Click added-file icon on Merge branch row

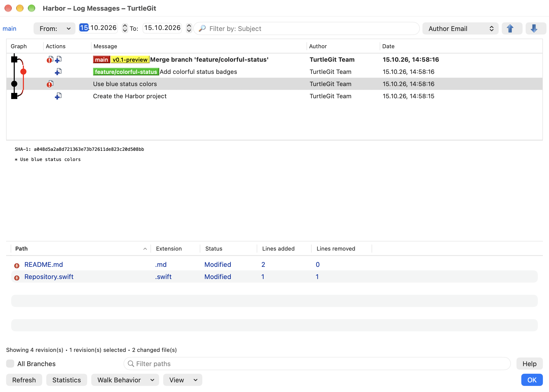tap(58, 60)
